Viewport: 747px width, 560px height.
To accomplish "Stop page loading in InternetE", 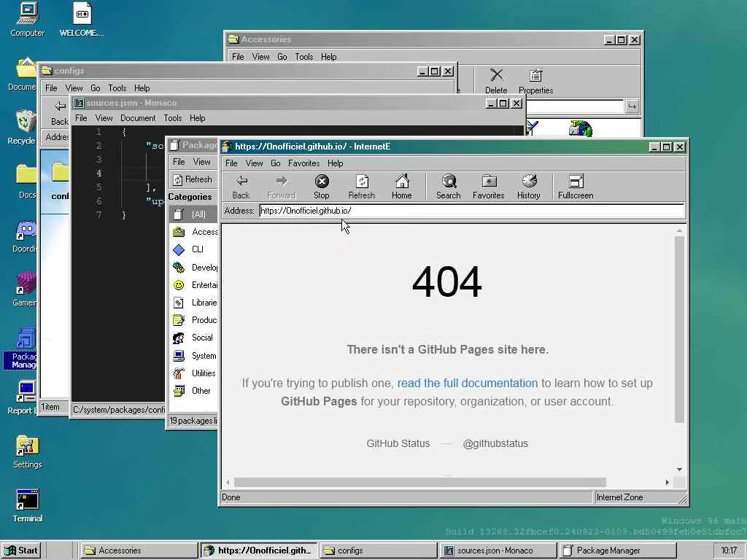I will [322, 187].
